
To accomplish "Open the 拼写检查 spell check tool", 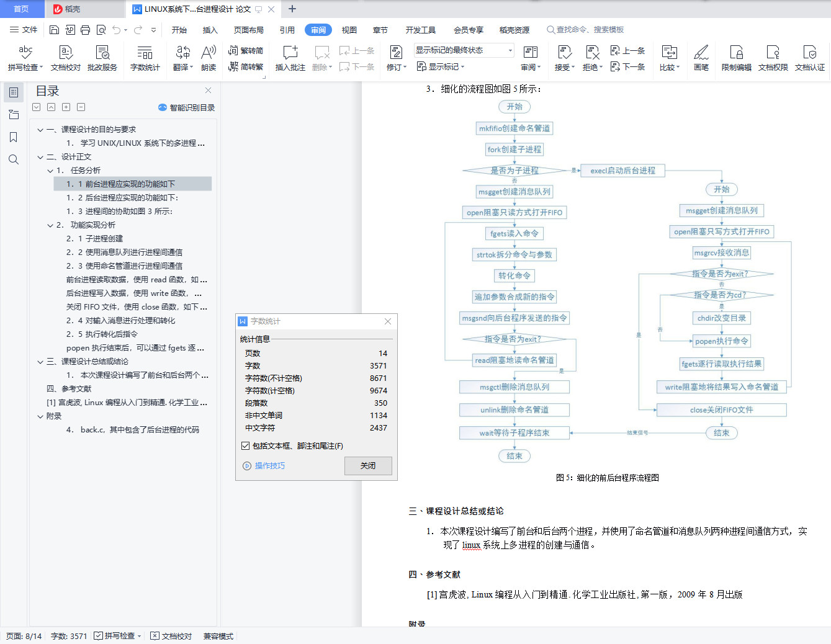I will click(25, 58).
